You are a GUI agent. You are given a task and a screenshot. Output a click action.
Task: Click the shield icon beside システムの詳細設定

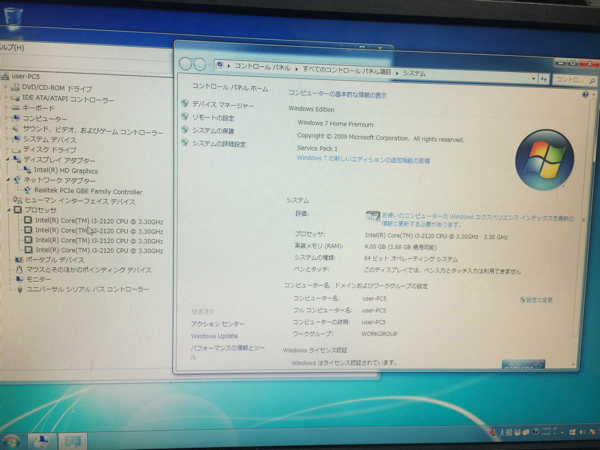[185, 142]
